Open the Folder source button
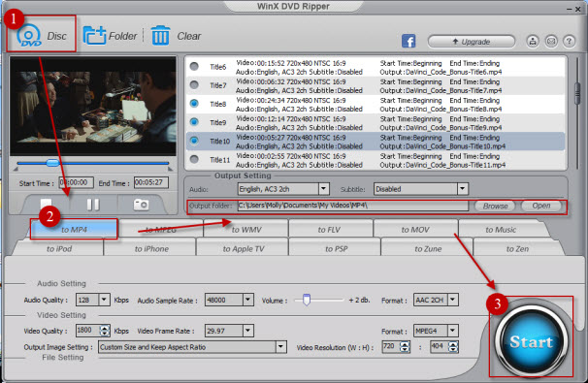 tap(110, 36)
